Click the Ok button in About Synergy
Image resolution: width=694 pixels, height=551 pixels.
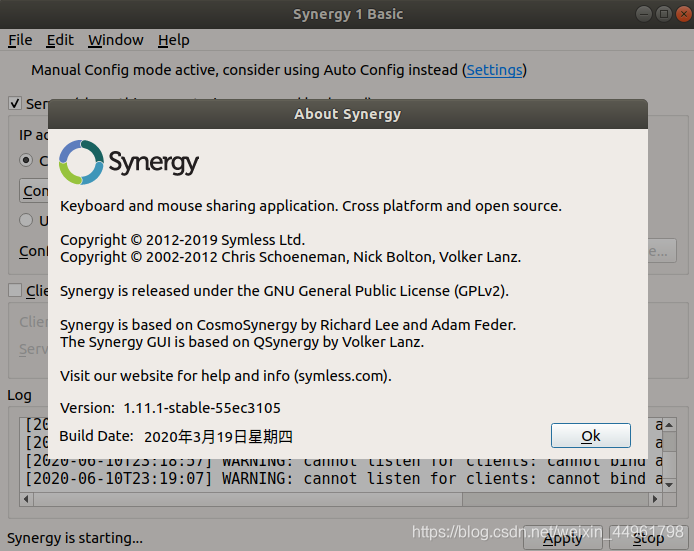(590, 435)
